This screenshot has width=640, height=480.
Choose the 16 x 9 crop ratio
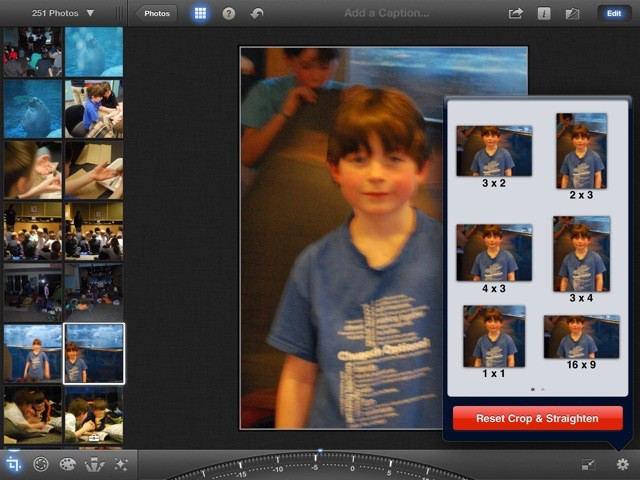[582, 342]
